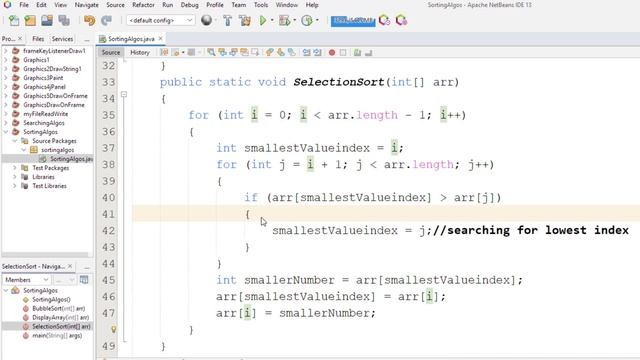The width and height of the screenshot is (640, 360).
Task: Close the SortingAlgos.java tab
Action: [160, 38]
